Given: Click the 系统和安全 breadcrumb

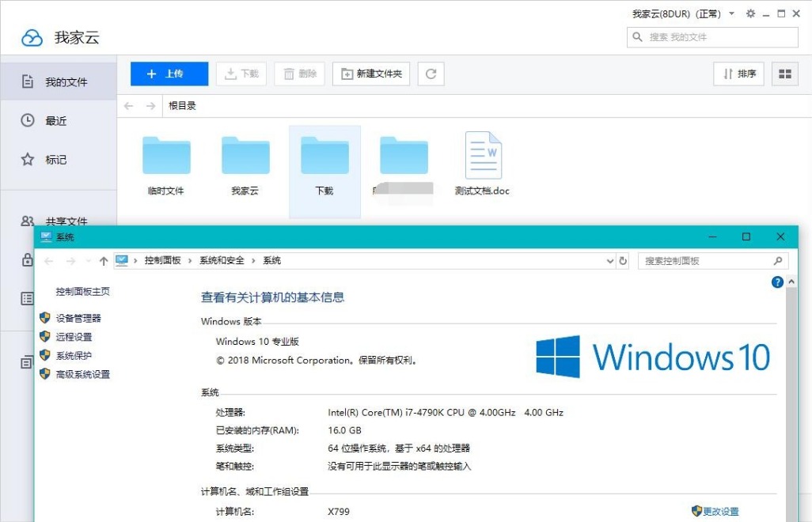Looking at the screenshot, I should (222, 261).
